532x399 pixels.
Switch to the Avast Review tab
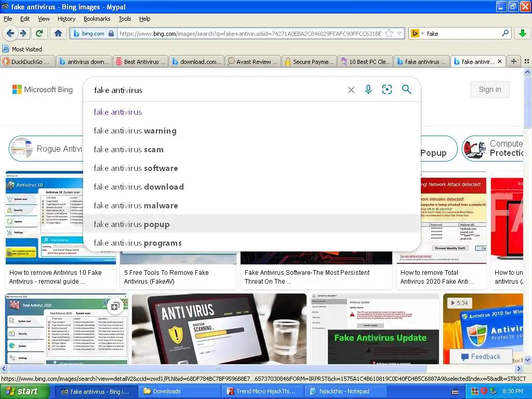pos(253,62)
